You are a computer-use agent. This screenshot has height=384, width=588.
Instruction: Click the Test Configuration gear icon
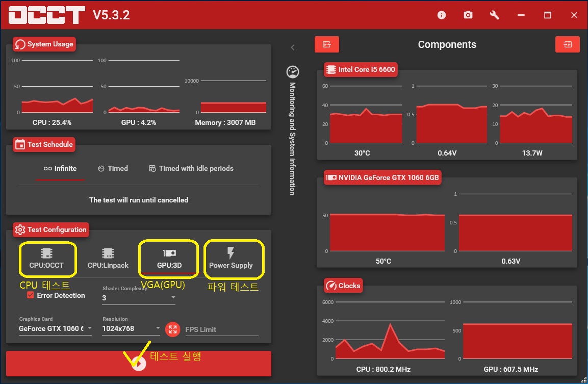[20, 229]
